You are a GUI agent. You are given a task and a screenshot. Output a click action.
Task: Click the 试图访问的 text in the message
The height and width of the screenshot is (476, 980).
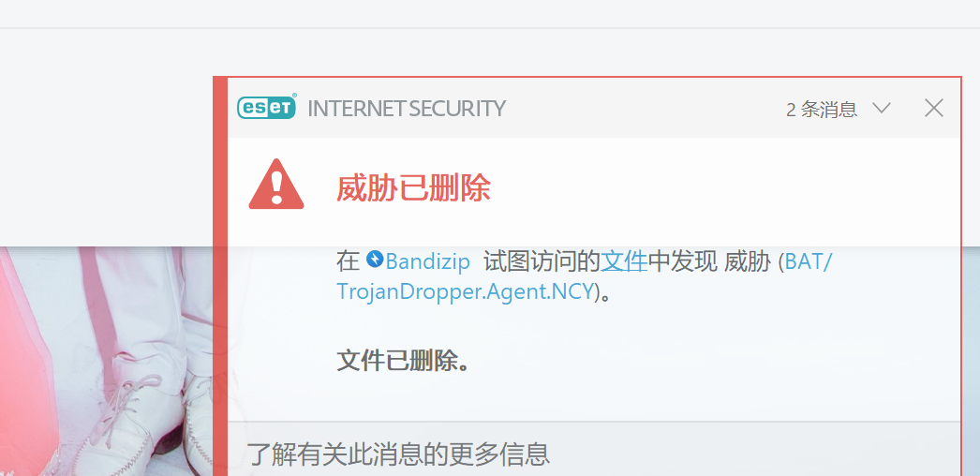coord(542,261)
